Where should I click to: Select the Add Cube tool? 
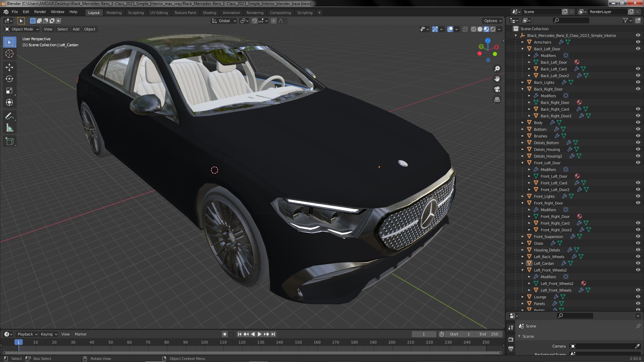tap(9, 141)
